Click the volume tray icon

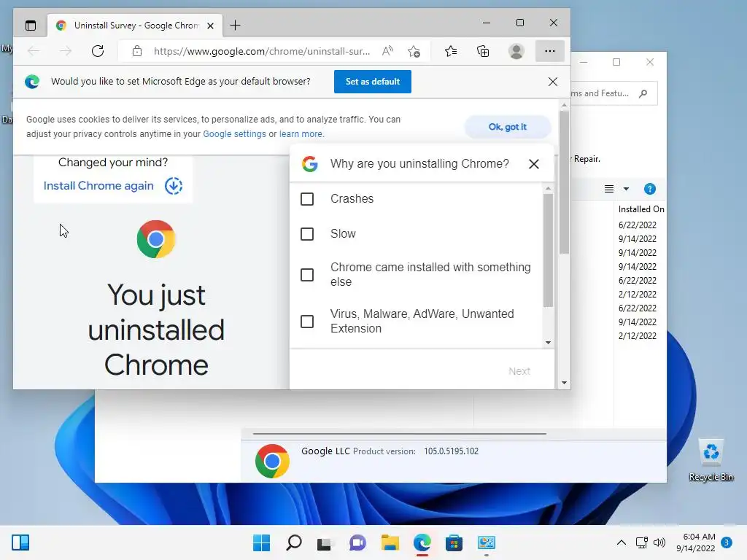tap(659, 542)
